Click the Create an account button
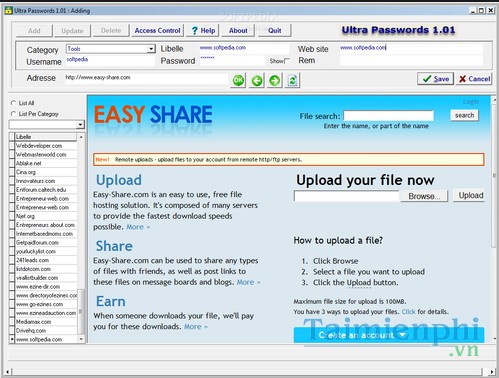The height and width of the screenshot is (378, 499). tap(389, 335)
